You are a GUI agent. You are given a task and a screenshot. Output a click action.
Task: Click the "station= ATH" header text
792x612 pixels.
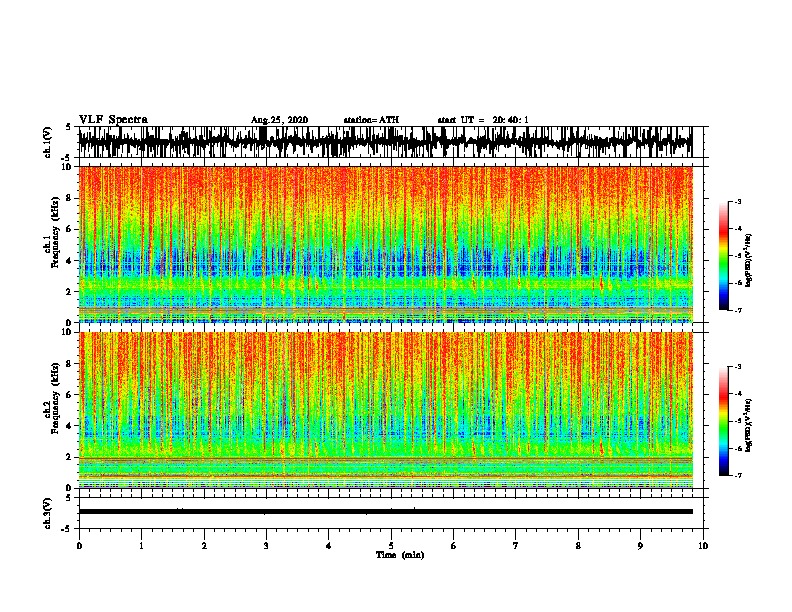point(371,120)
